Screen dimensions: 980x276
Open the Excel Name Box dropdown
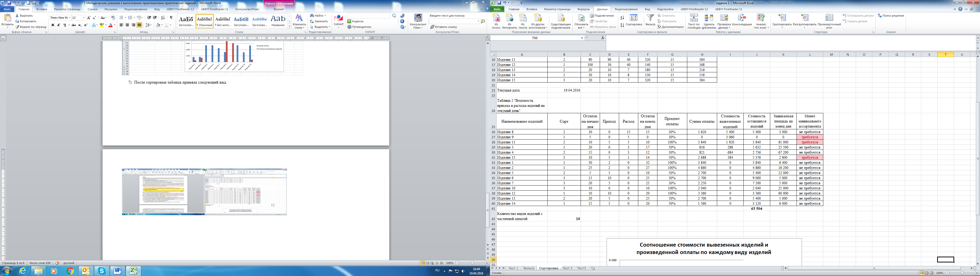pos(582,38)
